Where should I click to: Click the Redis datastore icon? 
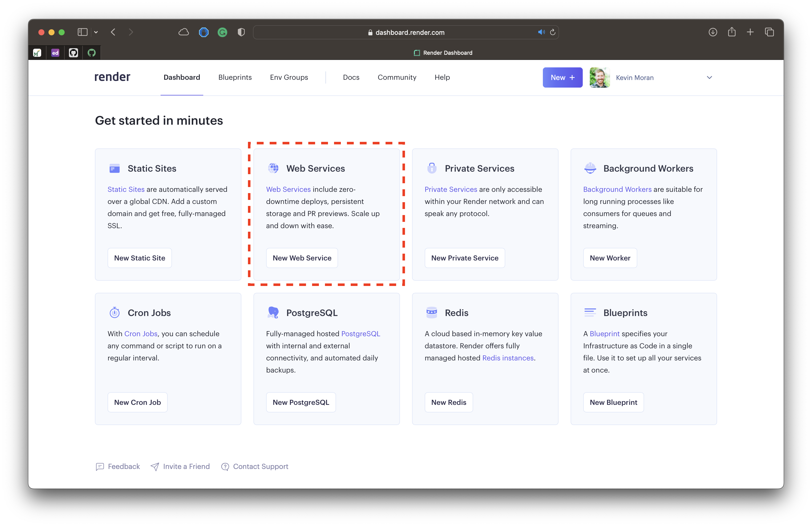pyautogui.click(x=432, y=312)
